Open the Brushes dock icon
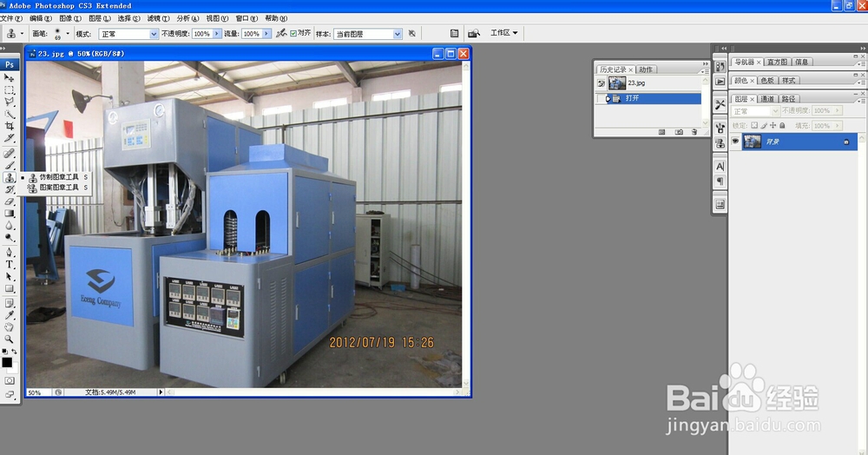This screenshot has height=455, width=868. (x=720, y=128)
